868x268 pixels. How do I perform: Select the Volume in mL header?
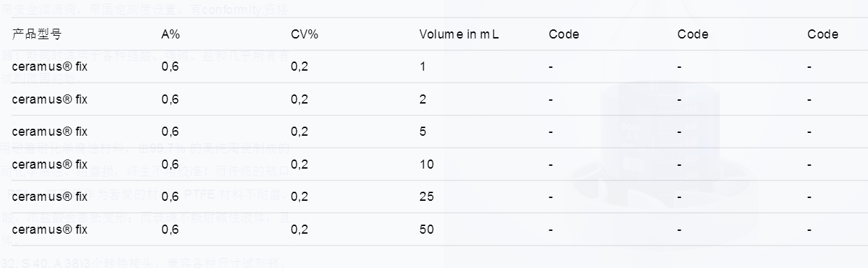[459, 34]
